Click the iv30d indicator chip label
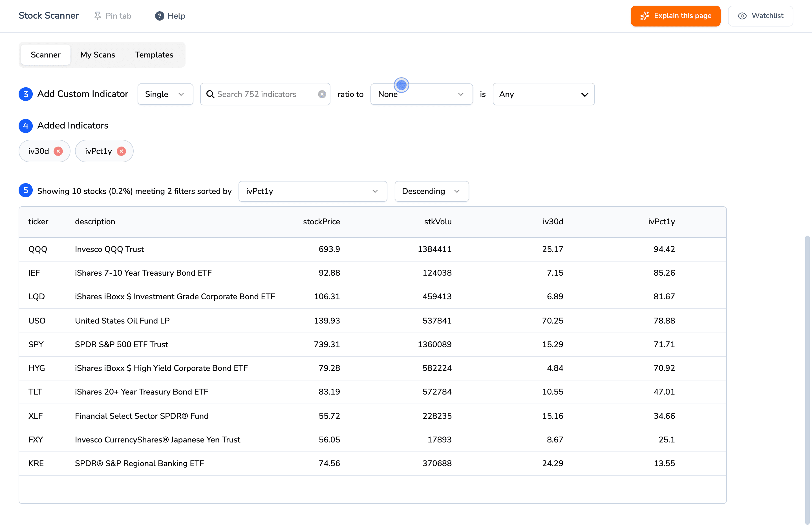 click(39, 151)
